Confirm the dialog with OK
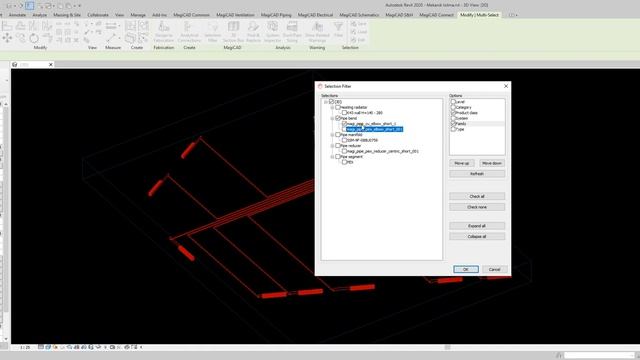 click(466, 269)
